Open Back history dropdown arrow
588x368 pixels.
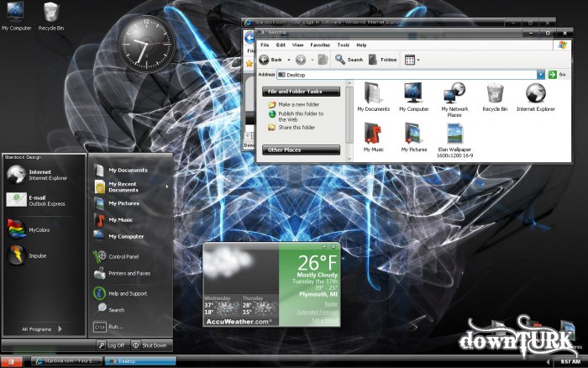[289, 60]
